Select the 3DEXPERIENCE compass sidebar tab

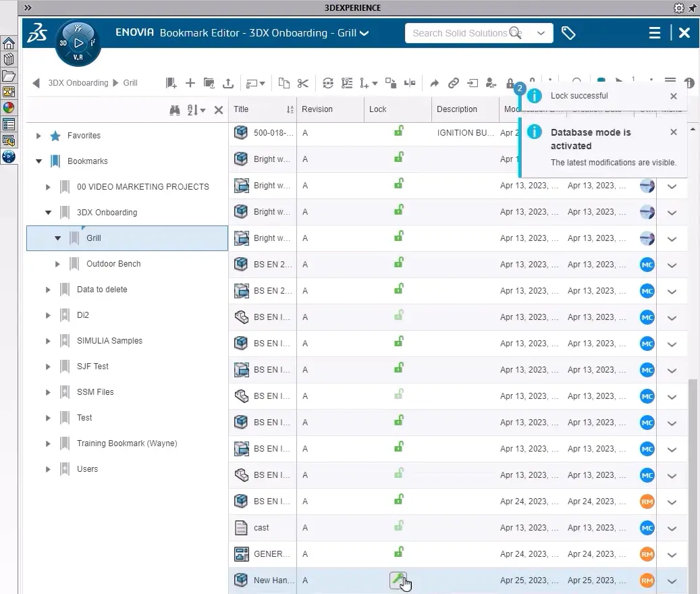click(x=9, y=157)
